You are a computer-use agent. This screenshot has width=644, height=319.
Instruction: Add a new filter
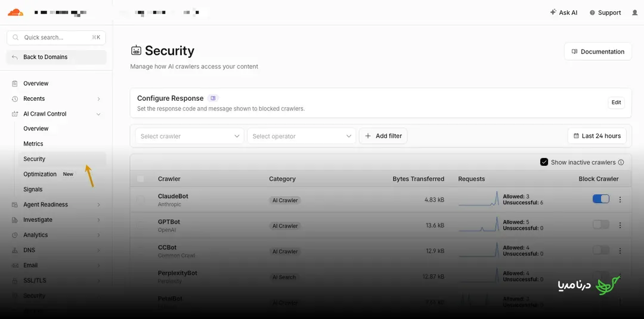coord(383,136)
